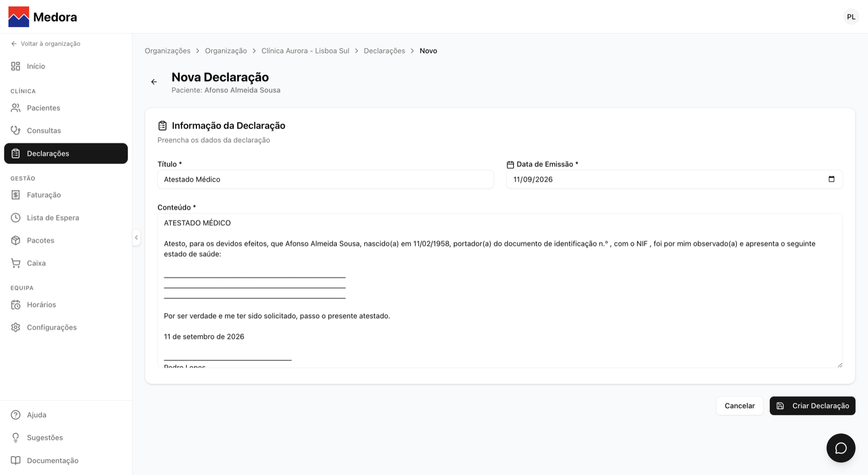Click Organizações breadcrumb

coord(168,50)
